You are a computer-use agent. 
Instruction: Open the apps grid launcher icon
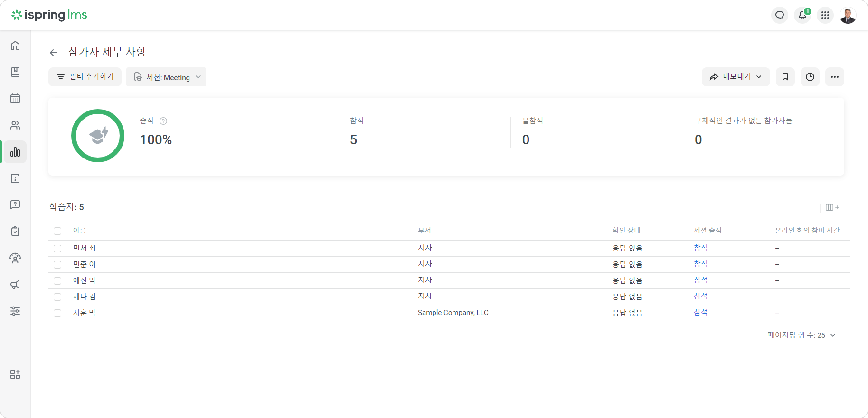[x=825, y=15]
